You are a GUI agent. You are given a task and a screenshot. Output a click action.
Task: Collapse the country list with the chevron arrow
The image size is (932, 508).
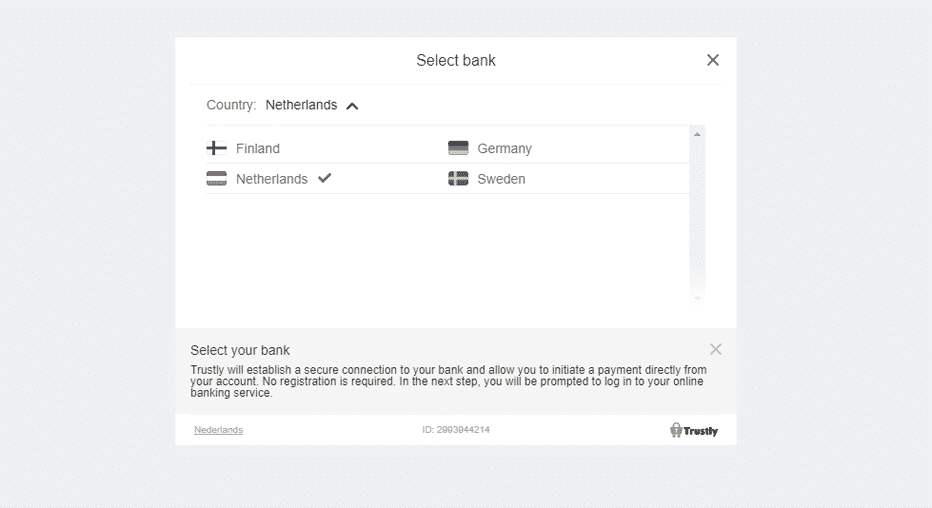tap(352, 106)
